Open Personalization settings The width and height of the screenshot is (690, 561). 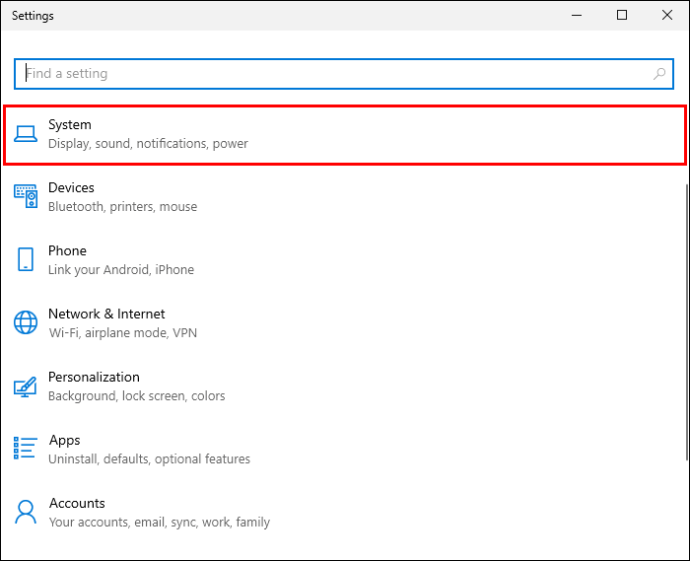coord(343,386)
